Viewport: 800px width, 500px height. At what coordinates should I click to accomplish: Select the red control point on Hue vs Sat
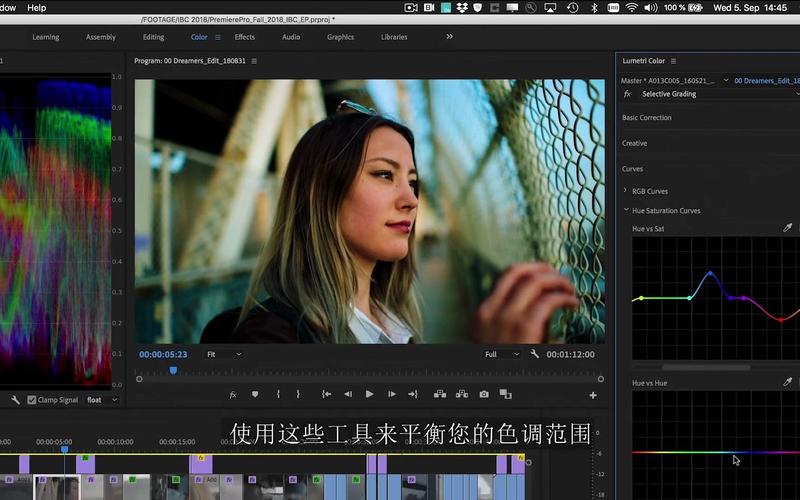tap(781, 320)
